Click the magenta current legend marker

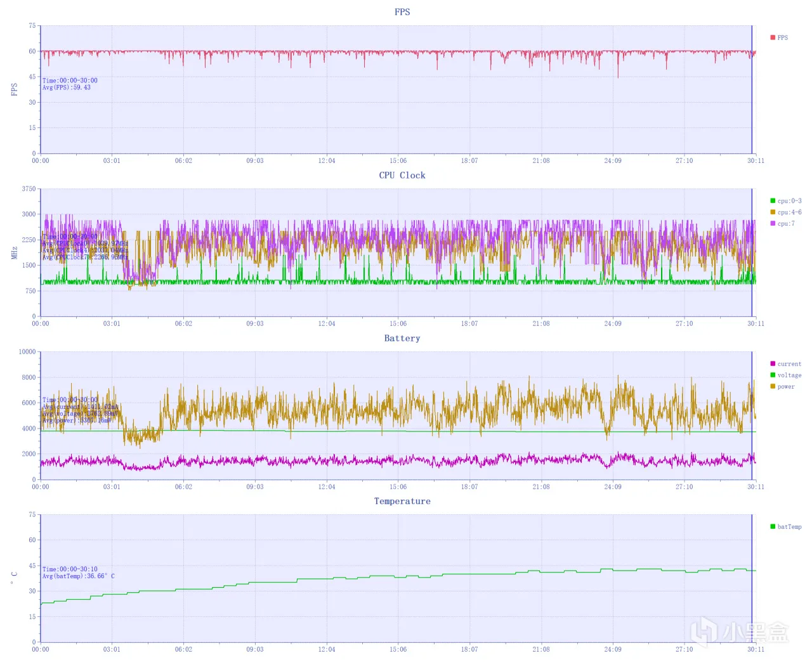[x=773, y=363]
